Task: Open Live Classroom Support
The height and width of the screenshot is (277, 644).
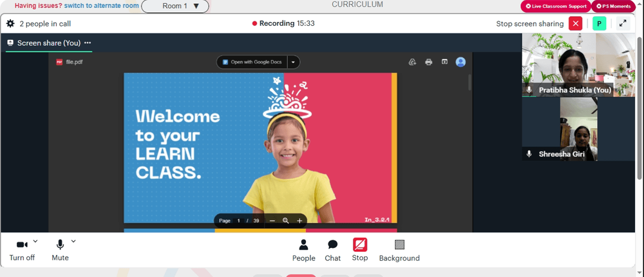Action: (x=556, y=6)
